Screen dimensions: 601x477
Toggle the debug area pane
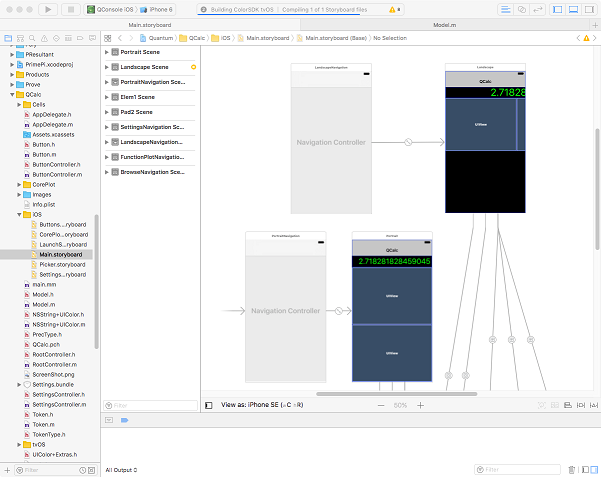point(573,10)
